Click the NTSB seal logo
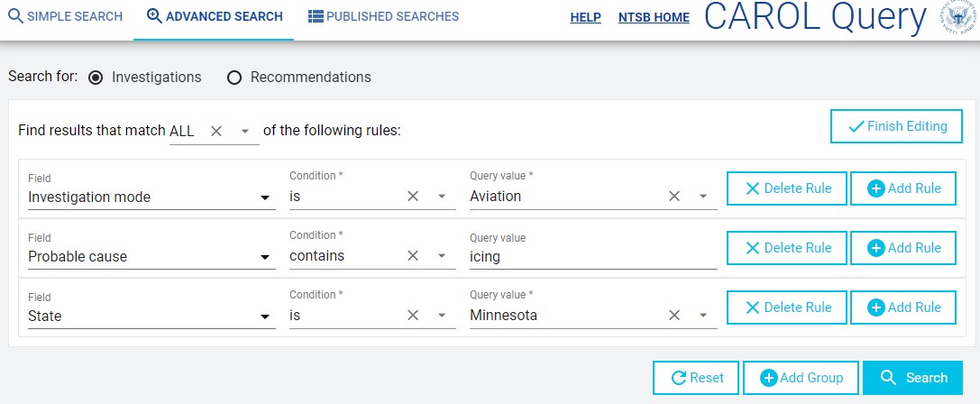This screenshot has height=404, width=980. (x=957, y=17)
